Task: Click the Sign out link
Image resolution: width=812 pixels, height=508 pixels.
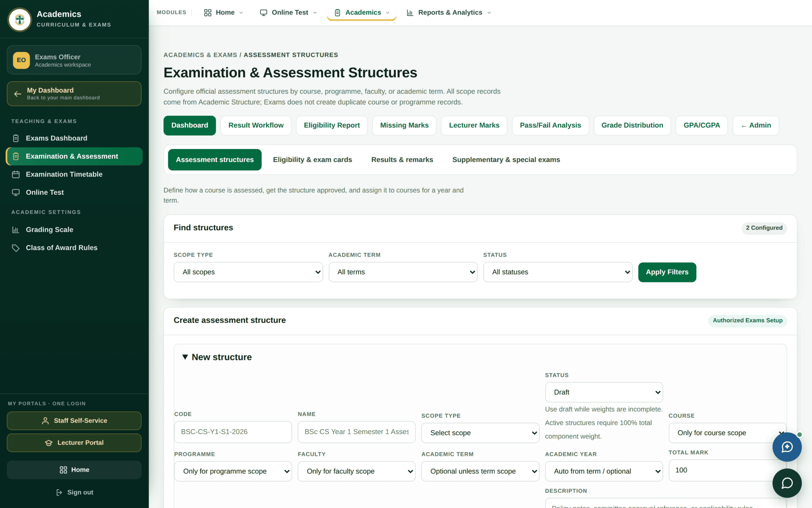Action: tap(74, 492)
